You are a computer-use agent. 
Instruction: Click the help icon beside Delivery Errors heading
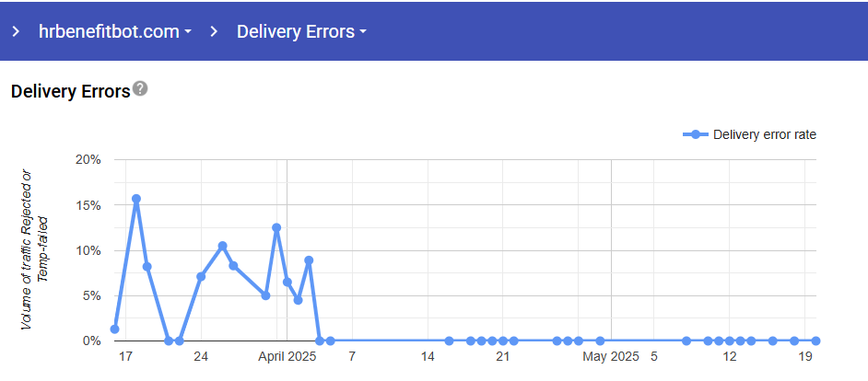(x=140, y=89)
